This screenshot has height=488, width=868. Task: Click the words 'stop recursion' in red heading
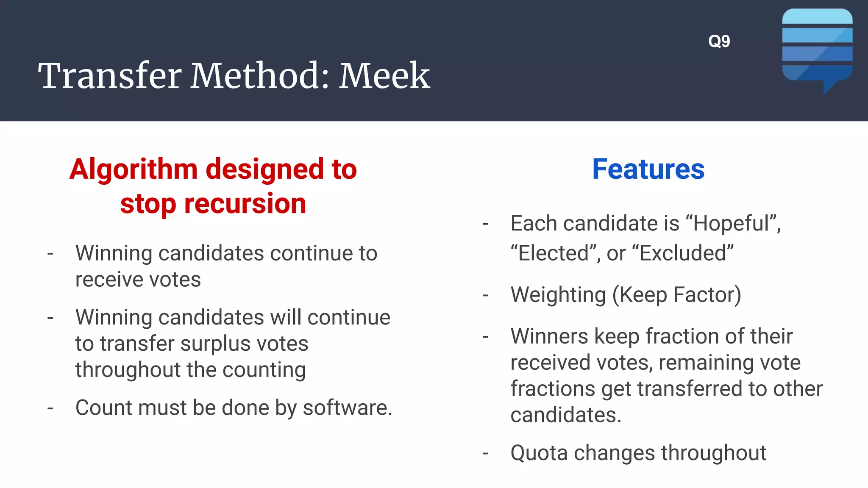pos(213,204)
